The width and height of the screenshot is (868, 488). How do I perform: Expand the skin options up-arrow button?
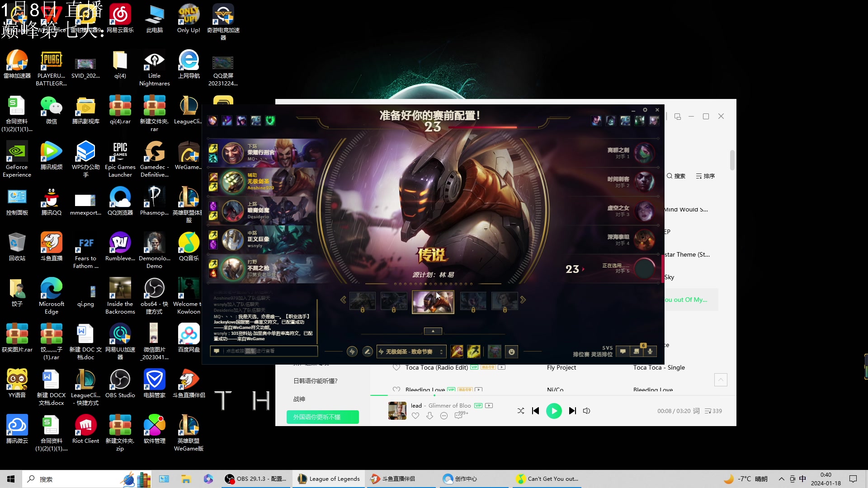click(x=433, y=331)
